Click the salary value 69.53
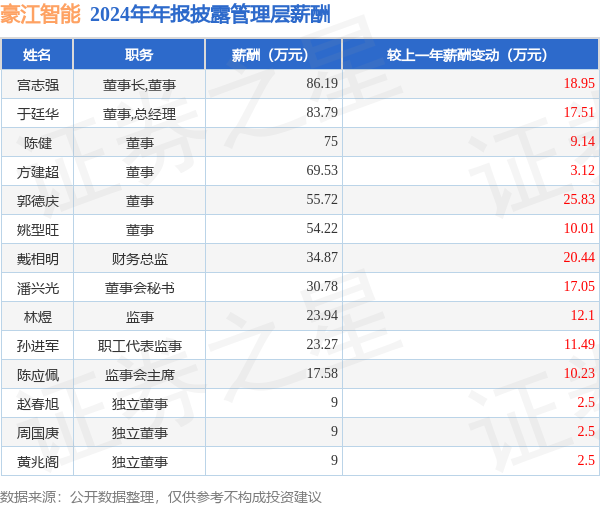The height and width of the screenshot is (506, 600). [322, 170]
